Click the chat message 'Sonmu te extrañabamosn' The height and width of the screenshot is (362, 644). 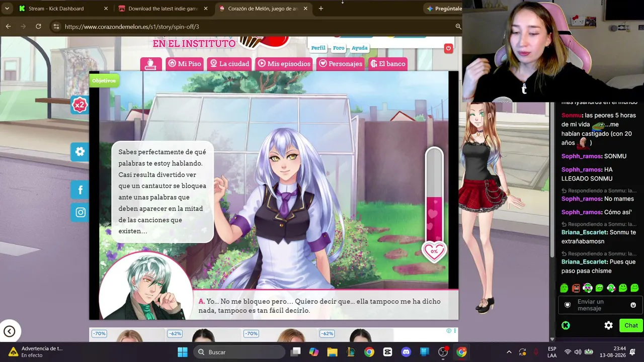[x=599, y=237]
